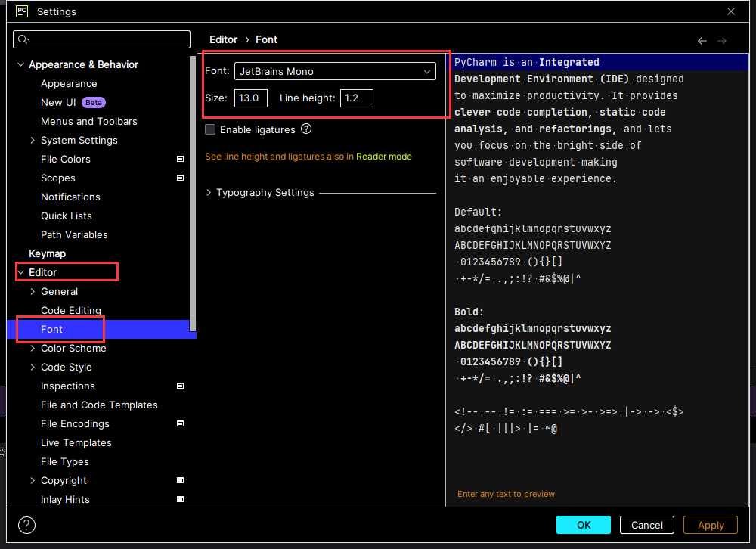Expand the Color Scheme node
Viewport: 756px width, 549px height.
33,349
